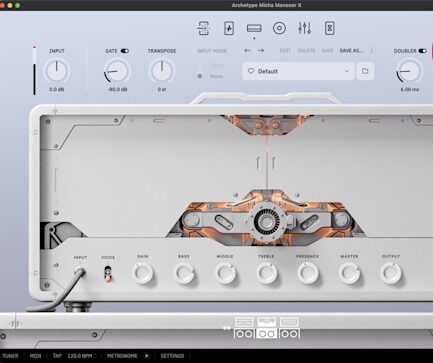This screenshot has height=363, width=433.
Task: Click the -80.0 dB gate value
Action: [x=117, y=89]
